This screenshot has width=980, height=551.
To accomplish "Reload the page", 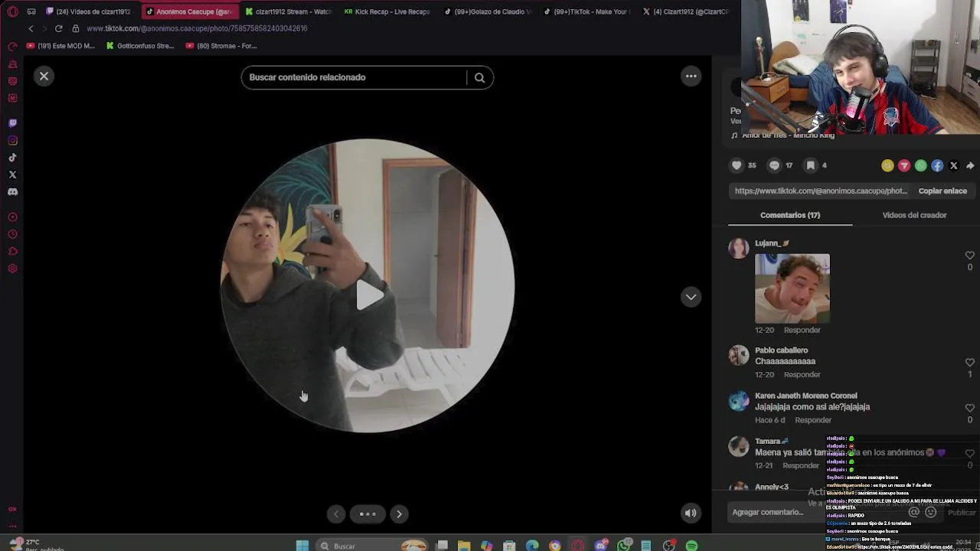I will [58, 28].
